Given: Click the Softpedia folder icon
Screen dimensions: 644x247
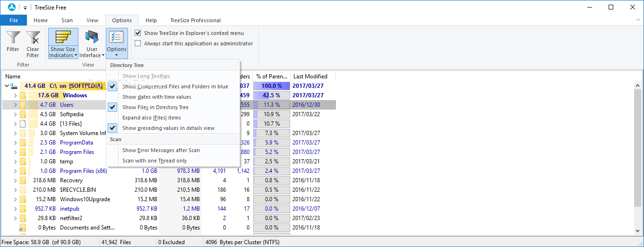Looking at the screenshot, I should [22, 114].
